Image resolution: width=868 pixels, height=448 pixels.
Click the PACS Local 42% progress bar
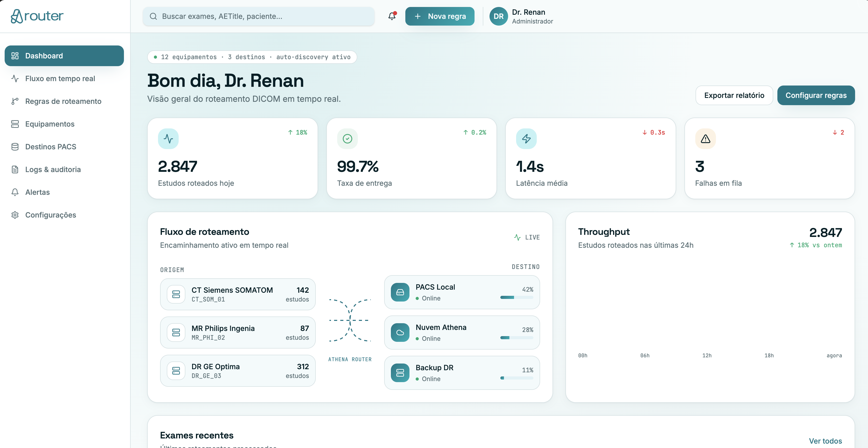(517, 297)
